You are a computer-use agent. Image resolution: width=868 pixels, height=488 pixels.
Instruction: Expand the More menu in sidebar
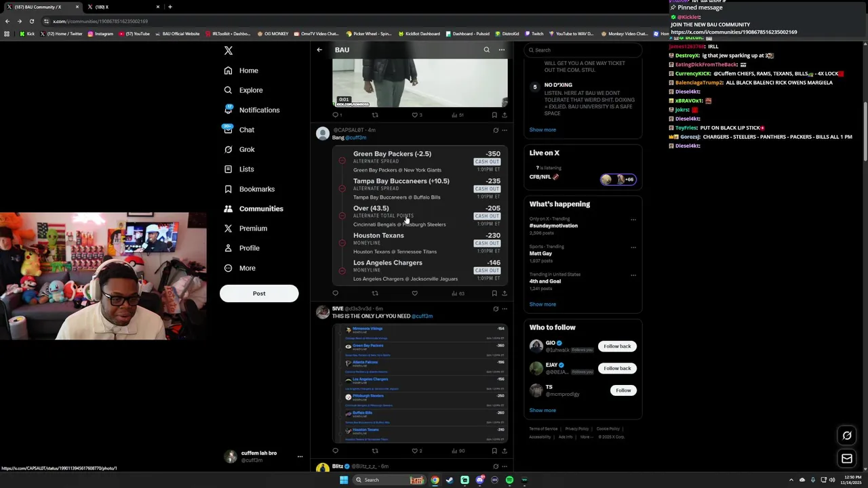[x=240, y=268]
